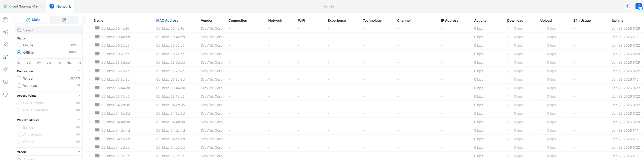Enable the Wired connection filter
Image resolution: width=644 pixels, height=160 pixels.
click(x=19, y=78)
